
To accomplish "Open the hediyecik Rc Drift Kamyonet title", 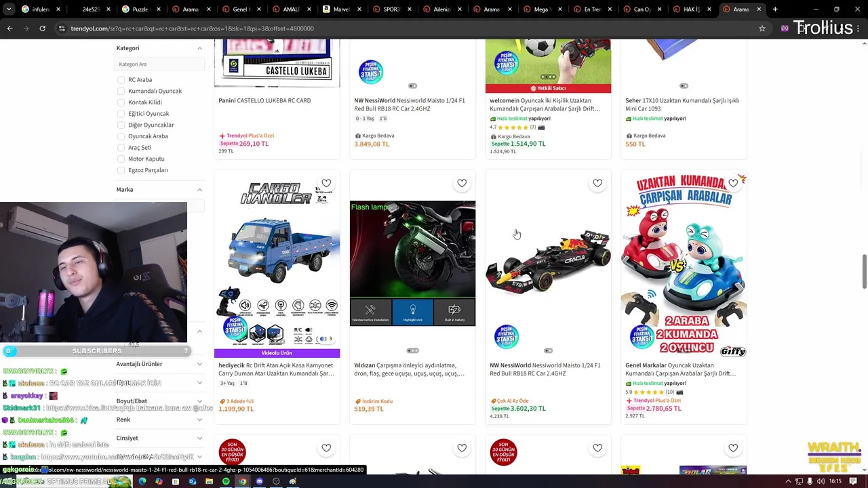I will pyautogui.click(x=277, y=369).
